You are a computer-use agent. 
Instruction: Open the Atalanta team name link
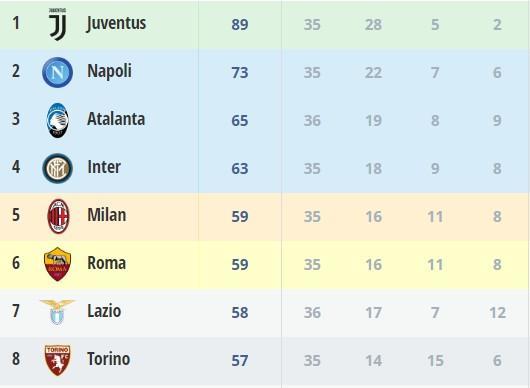point(116,119)
